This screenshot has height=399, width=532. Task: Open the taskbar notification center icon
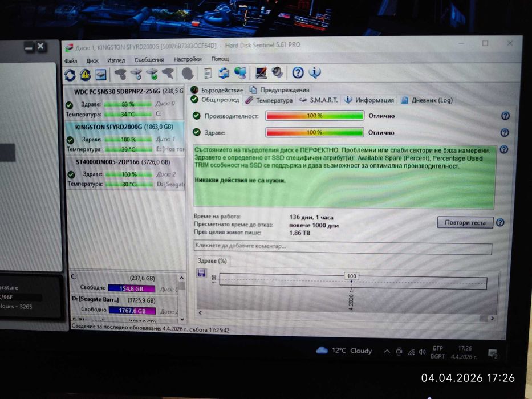[492, 354]
